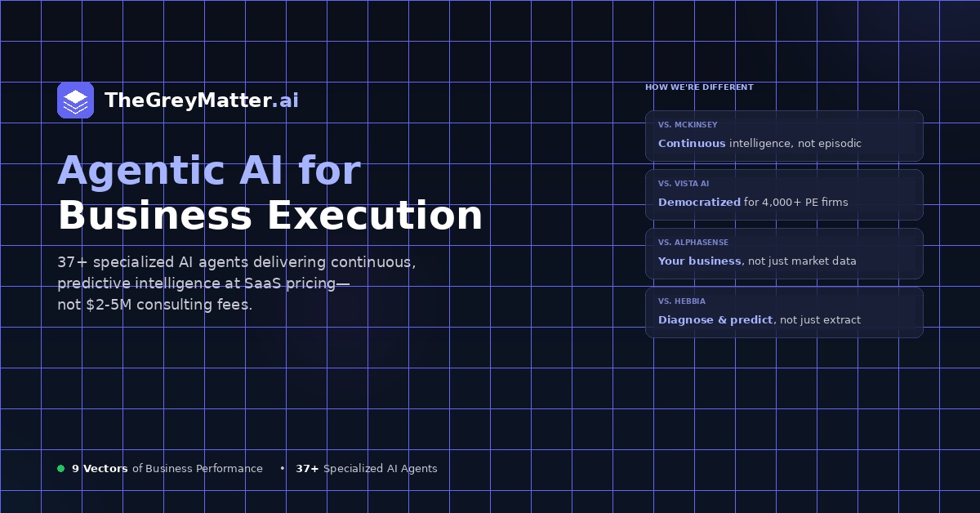The width and height of the screenshot is (980, 513).
Task: Click the bullet separator between footer stats
Action: (x=282, y=469)
